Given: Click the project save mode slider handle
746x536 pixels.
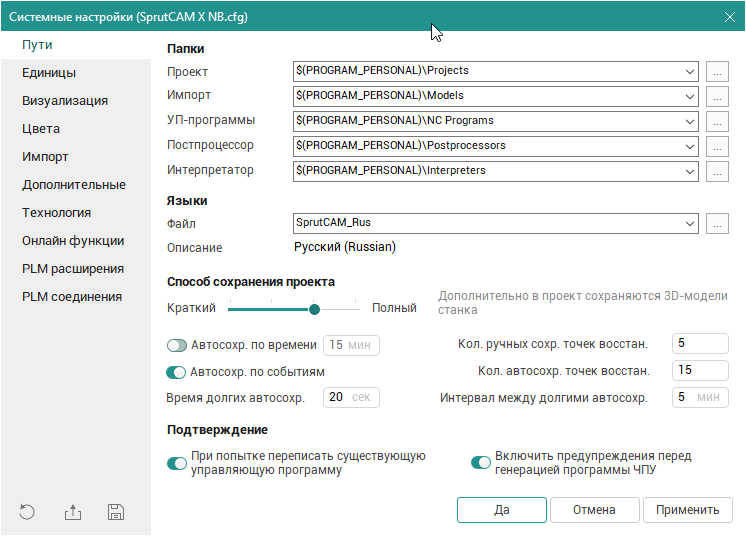Looking at the screenshot, I should click(314, 309).
